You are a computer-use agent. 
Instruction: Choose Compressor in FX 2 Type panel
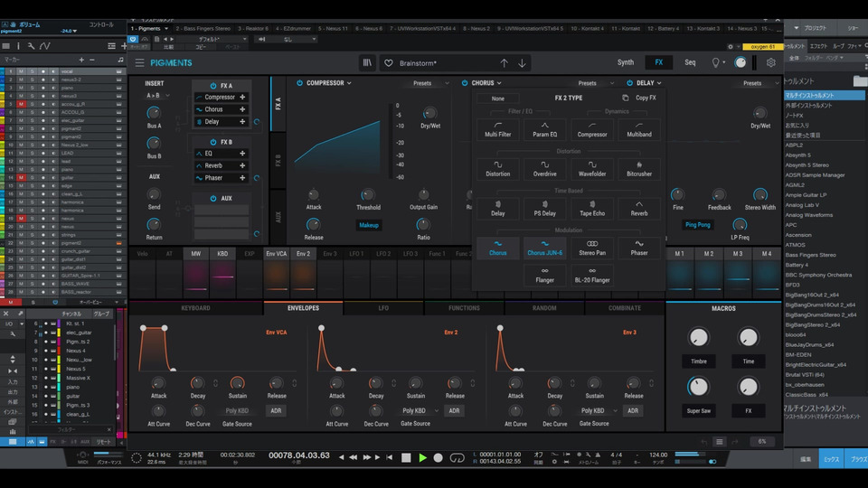pyautogui.click(x=591, y=129)
